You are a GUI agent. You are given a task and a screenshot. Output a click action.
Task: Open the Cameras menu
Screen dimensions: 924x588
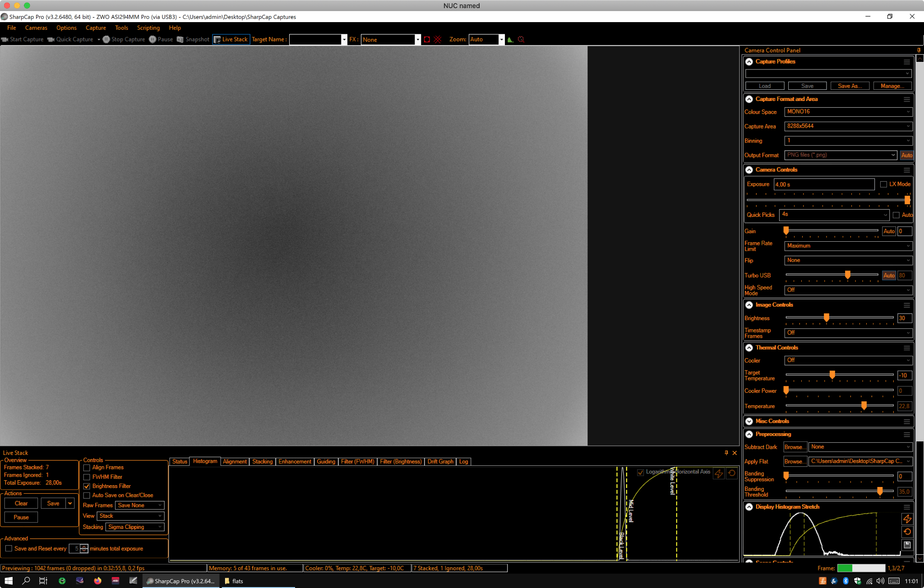tap(36, 28)
